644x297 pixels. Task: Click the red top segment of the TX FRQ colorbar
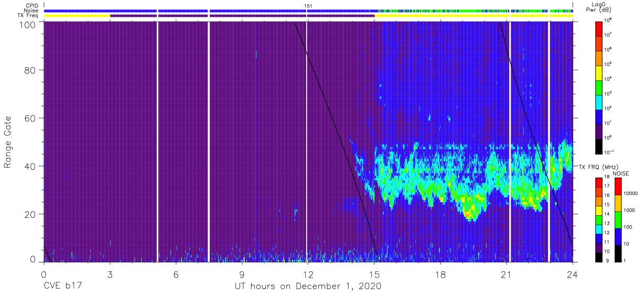point(599,182)
